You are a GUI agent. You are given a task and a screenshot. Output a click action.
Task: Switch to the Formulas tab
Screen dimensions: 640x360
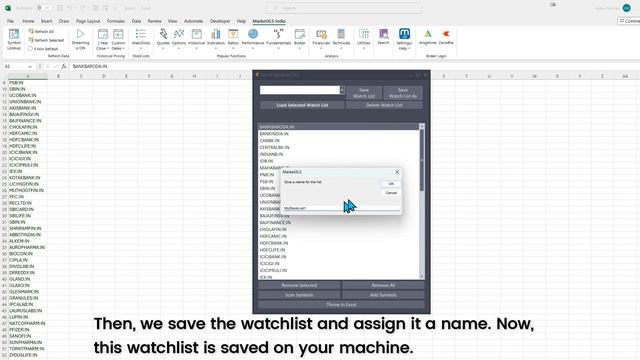pos(116,21)
